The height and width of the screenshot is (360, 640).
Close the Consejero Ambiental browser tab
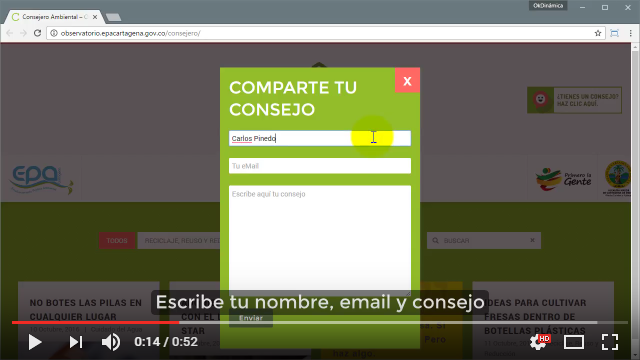(95, 17)
